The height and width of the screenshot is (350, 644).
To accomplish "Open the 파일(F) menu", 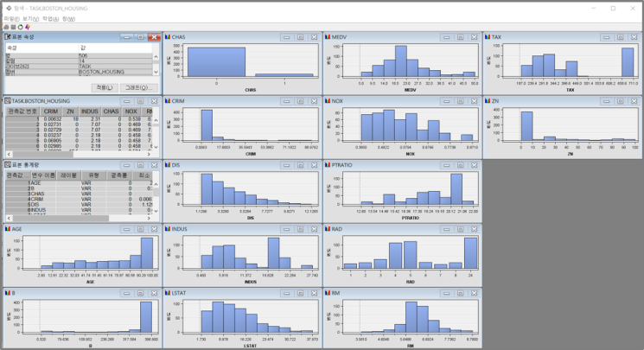I will (11, 19).
